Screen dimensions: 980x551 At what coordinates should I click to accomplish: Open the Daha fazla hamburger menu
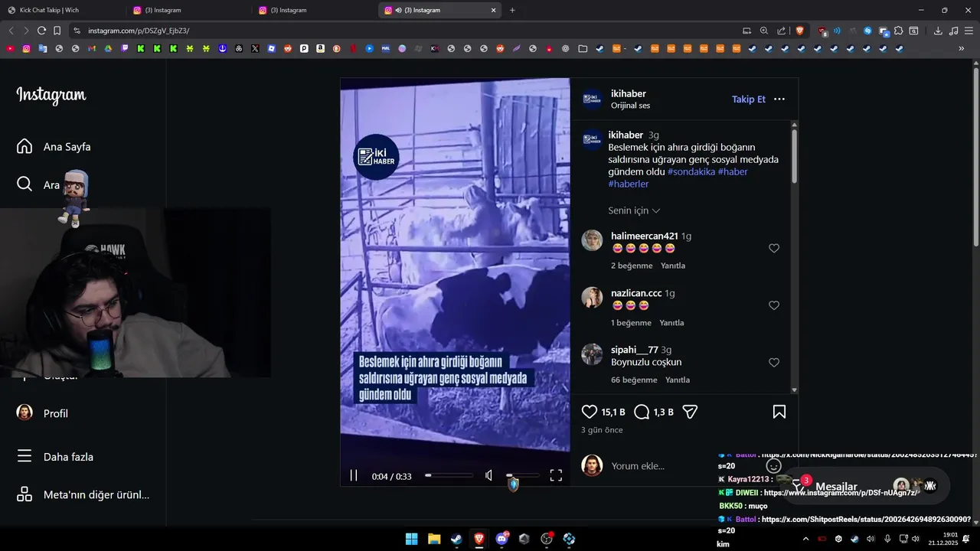[x=55, y=457]
